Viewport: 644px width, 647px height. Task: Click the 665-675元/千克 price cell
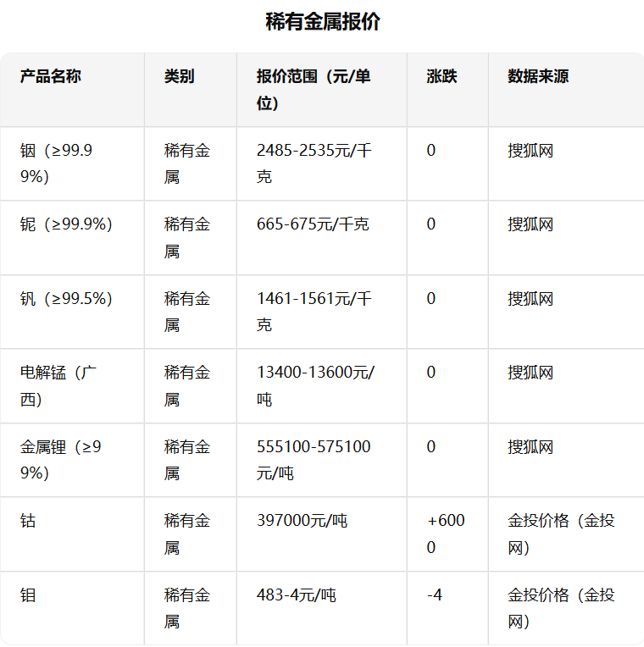click(x=313, y=224)
